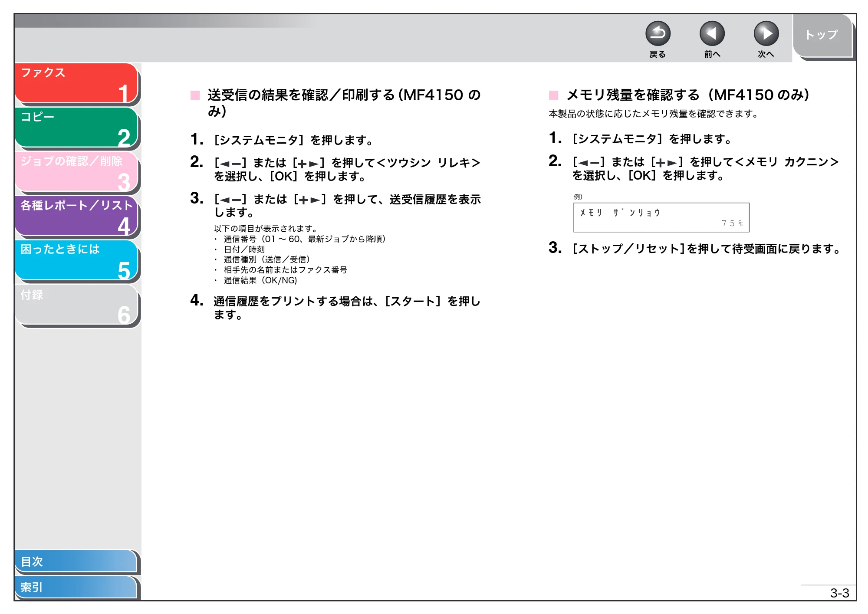Select ジョブの確認/削除 chapter 3 tab

(x=76, y=172)
